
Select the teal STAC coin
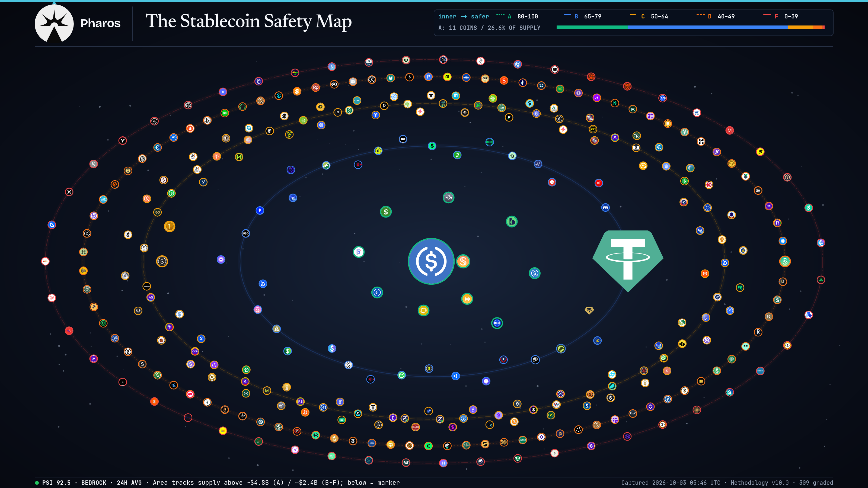click(x=357, y=100)
